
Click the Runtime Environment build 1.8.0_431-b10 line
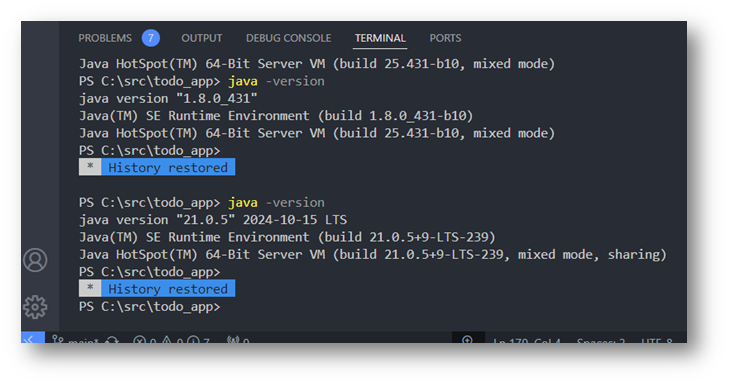point(276,116)
